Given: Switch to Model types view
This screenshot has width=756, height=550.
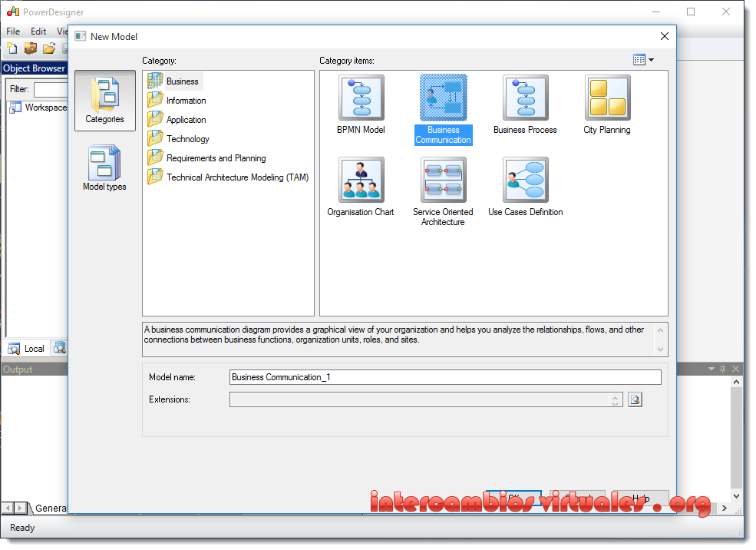Looking at the screenshot, I should point(104,168).
